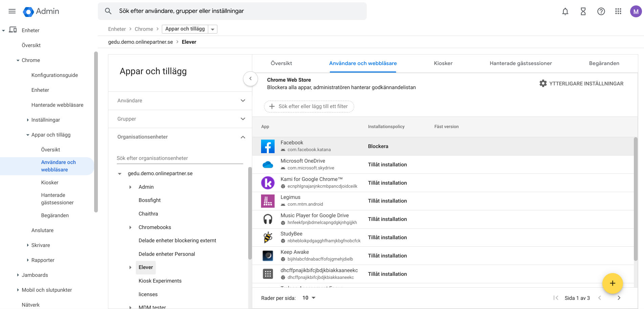The height and width of the screenshot is (309, 644).
Task: Expand Jamboards in the sidebar
Action: [x=18, y=275]
